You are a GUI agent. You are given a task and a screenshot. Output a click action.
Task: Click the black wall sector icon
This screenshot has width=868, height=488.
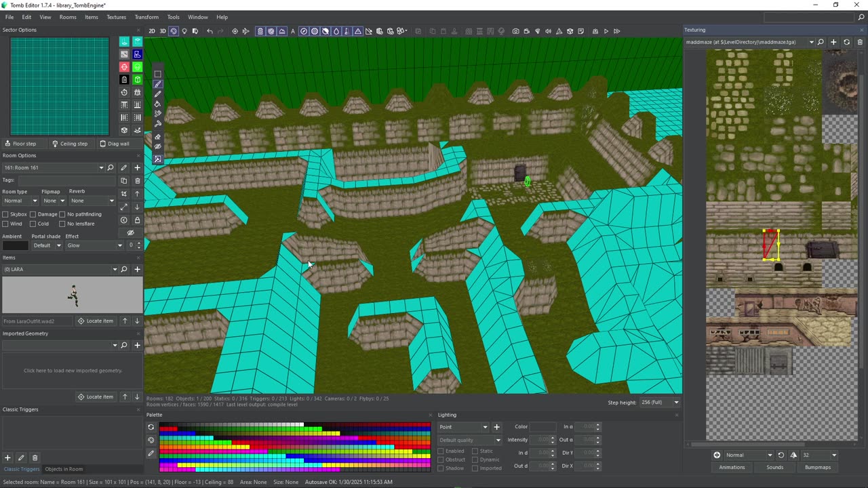(x=124, y=79)
